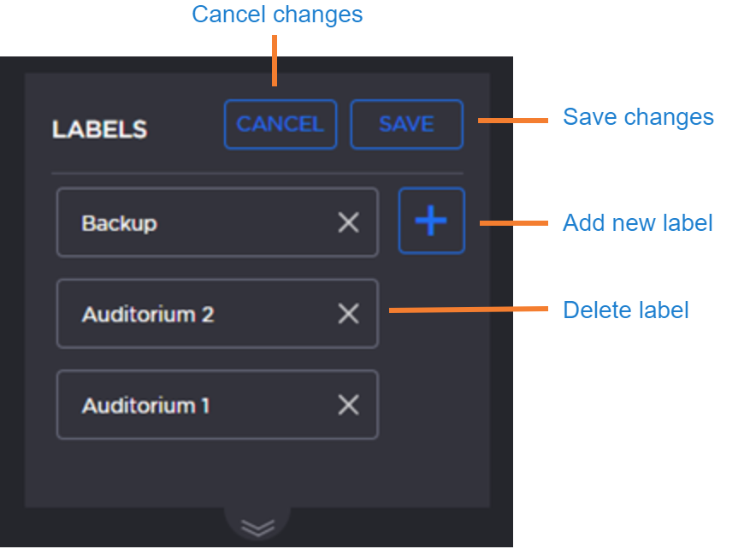Click the "Delete label" annotation text
Image resolution: width=756 pixels, height=549 pixels.
coord(625,310)
